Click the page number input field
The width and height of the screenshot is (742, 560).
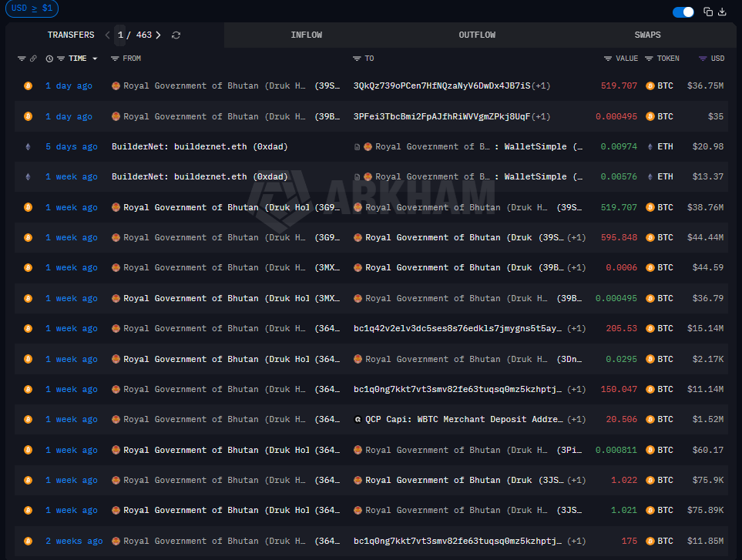point(120,35)
